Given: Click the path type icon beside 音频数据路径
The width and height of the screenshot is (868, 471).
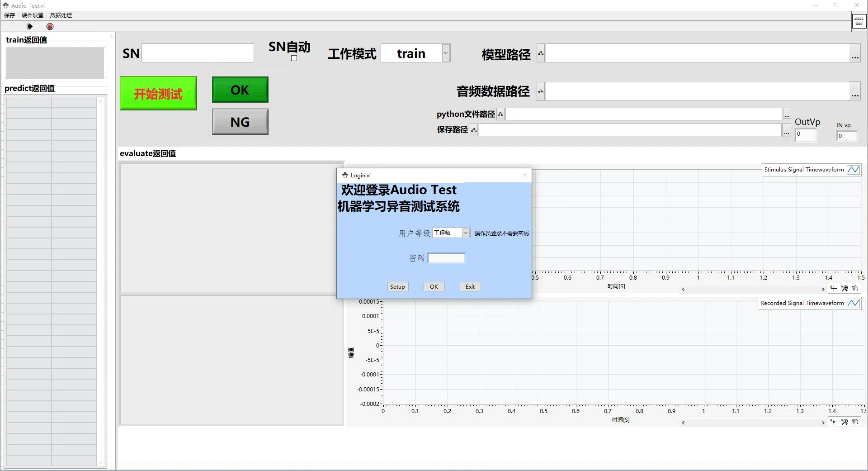Looking at the screenshot, I should click(x=541, y=92).
